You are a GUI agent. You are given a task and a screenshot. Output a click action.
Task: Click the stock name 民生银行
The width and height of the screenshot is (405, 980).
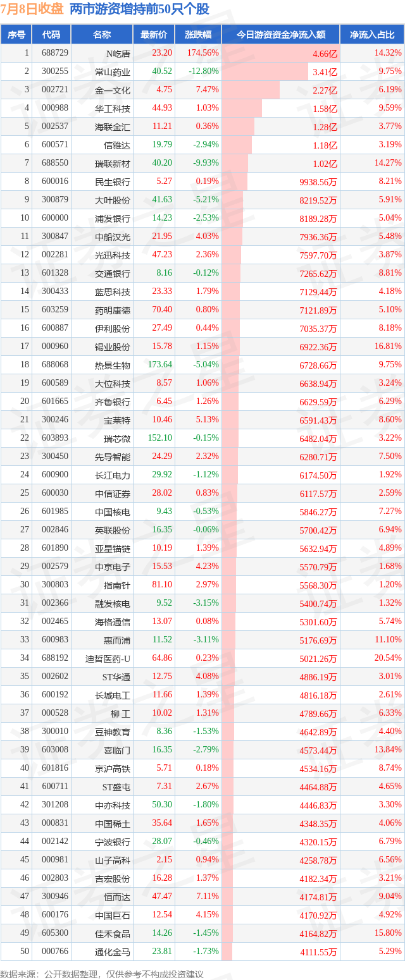[113, 181]
